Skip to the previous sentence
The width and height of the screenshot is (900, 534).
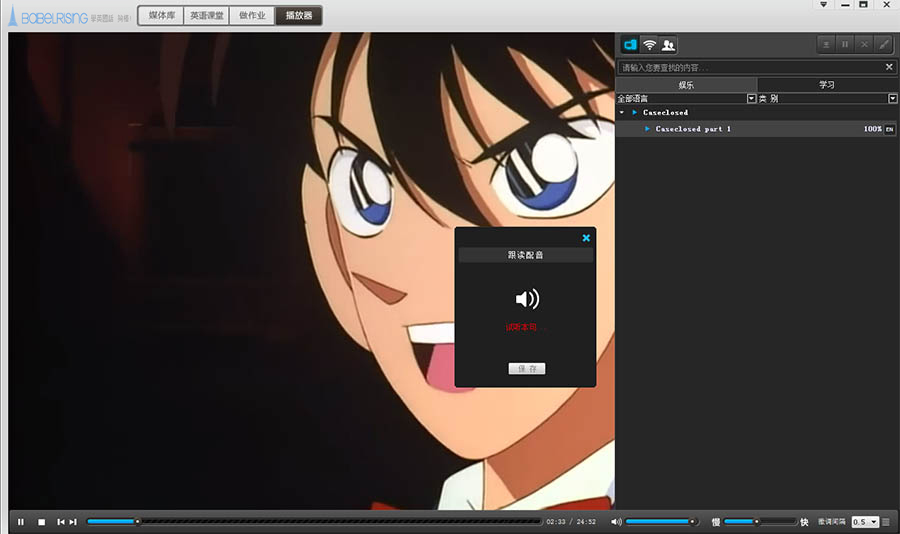tap(60, 522)
